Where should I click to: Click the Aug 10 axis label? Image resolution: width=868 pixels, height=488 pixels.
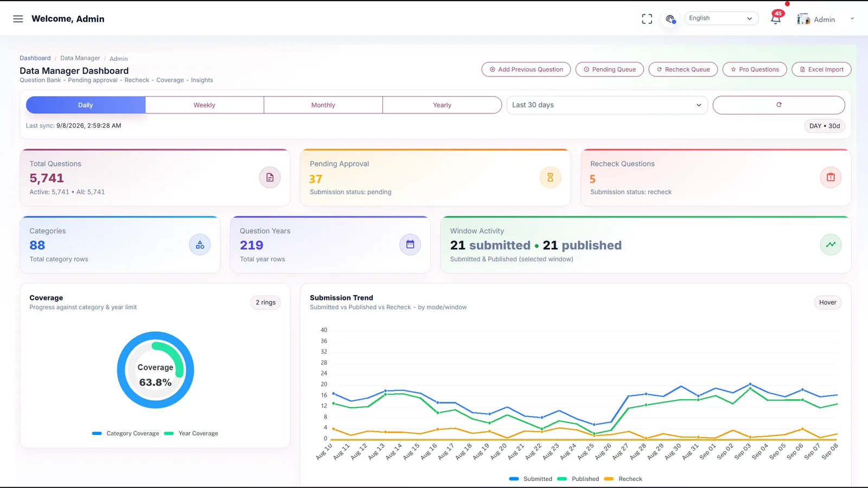[x=324, y=452]
